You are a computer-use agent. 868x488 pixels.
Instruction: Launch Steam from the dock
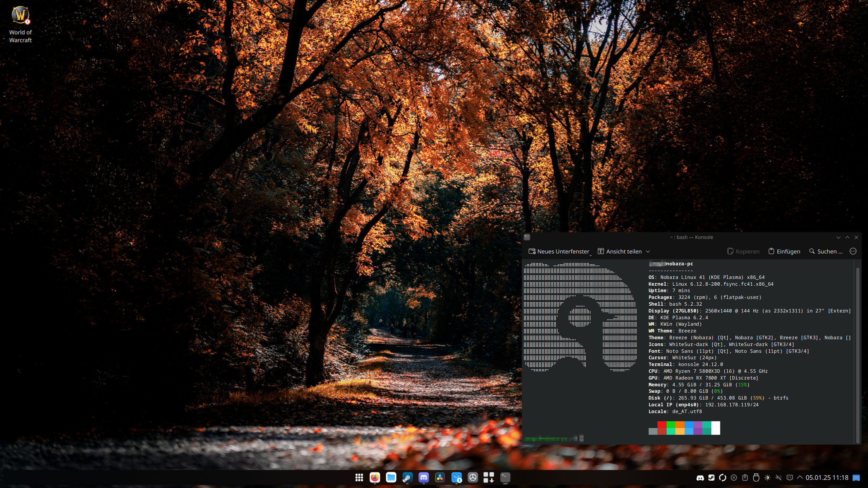click(x=407, y=477)
